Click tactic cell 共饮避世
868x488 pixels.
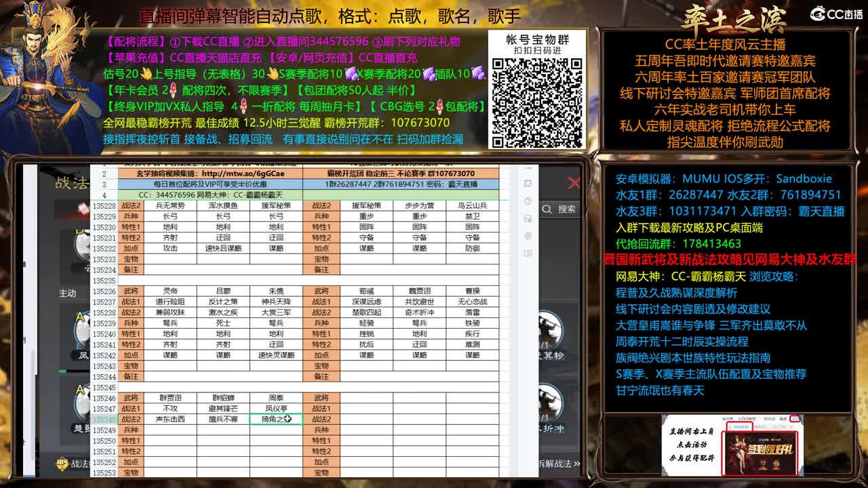(420, 302)
